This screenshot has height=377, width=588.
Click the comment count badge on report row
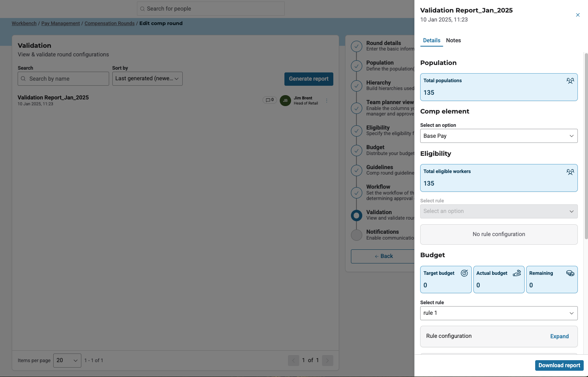pyautogui.click(x=270, y=100)
